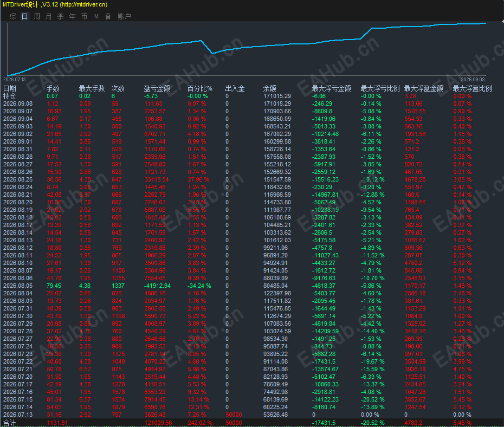Open the 账户 account tab
The image size is (504, 427).
click(124, 16)
